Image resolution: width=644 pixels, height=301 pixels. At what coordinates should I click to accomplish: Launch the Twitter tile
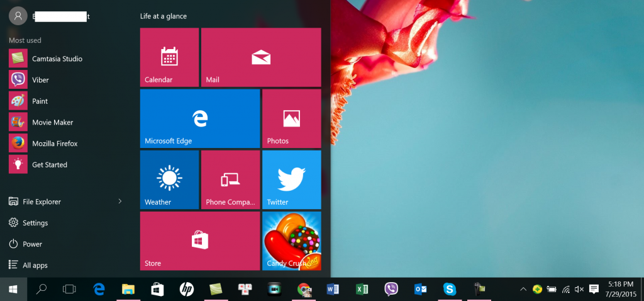click(x=292, y=179)
